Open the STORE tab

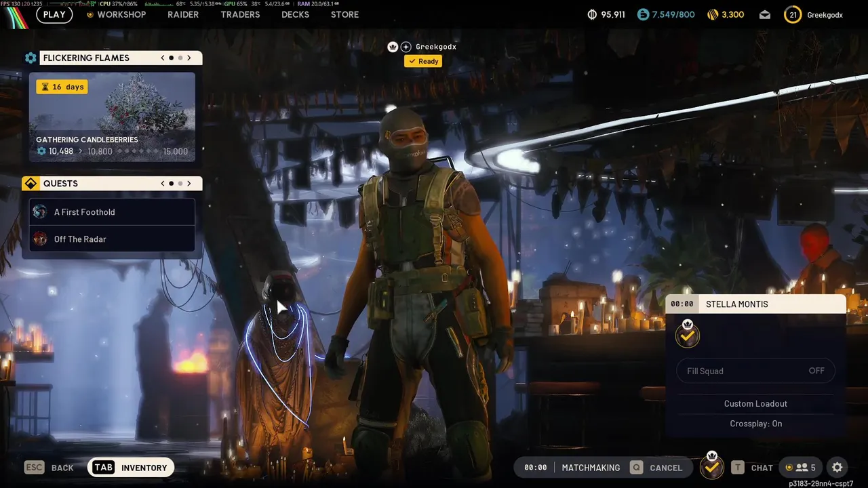click(x=344, y=14)
